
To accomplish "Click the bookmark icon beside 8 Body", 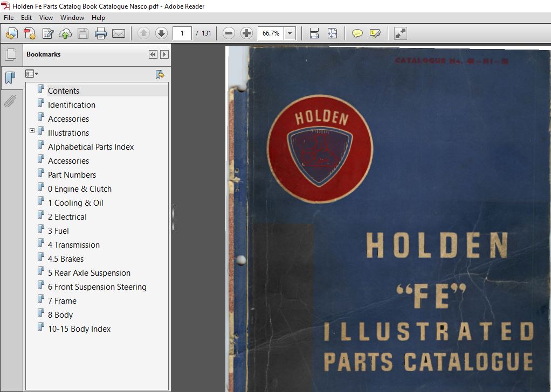I will click(x=41, y=313).
